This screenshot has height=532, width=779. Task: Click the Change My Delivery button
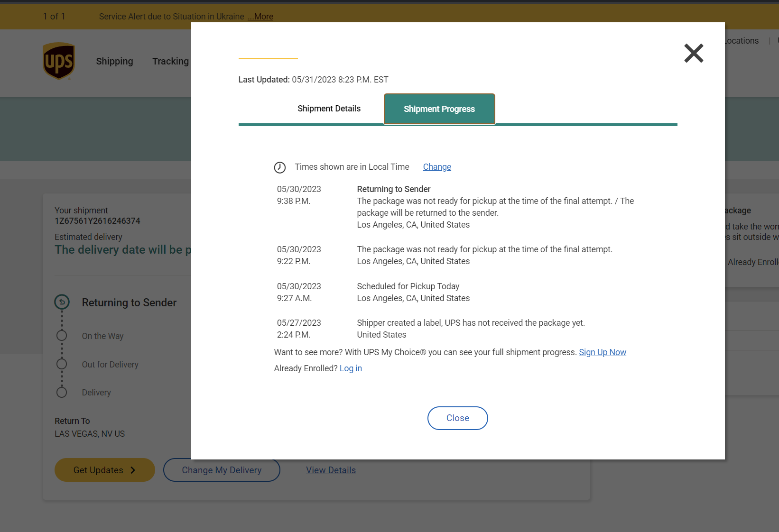pyautogui.click(x=222, y=470)
